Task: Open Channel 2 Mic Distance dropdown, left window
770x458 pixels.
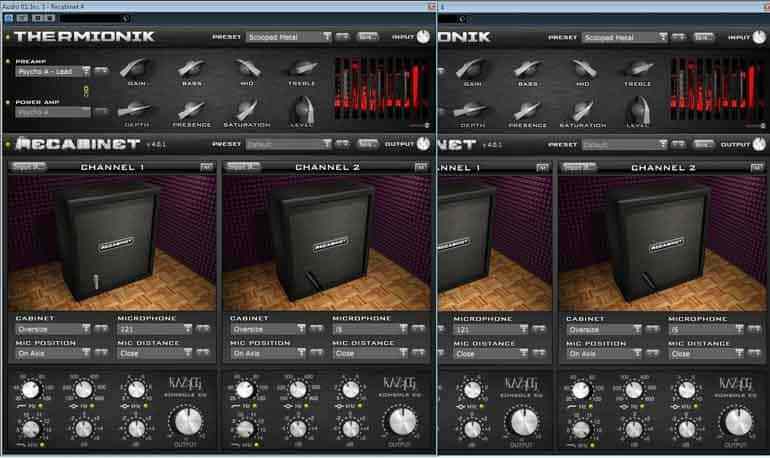Action: 370,353
